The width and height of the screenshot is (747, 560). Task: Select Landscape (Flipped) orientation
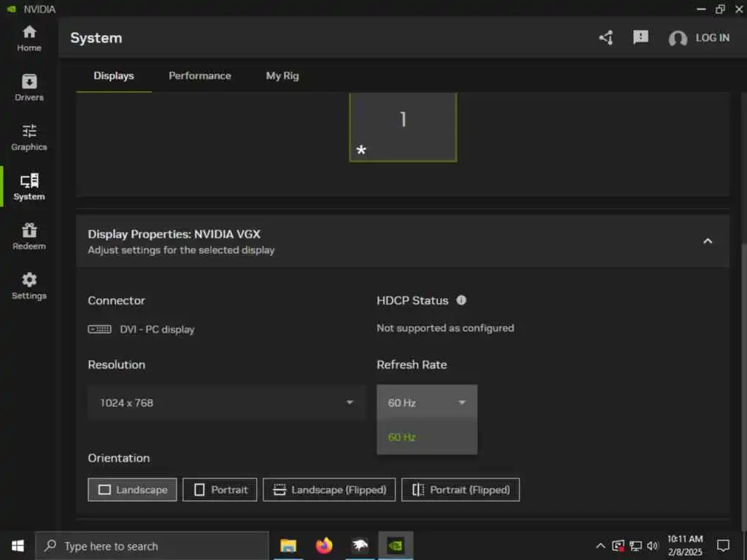click(x=329, y=489)
